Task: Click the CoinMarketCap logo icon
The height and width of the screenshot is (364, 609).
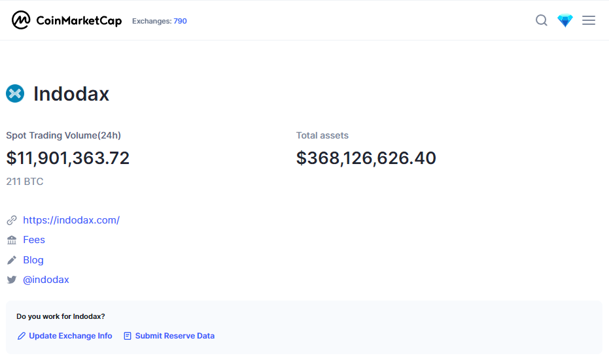Action: (x=21, y=20)
